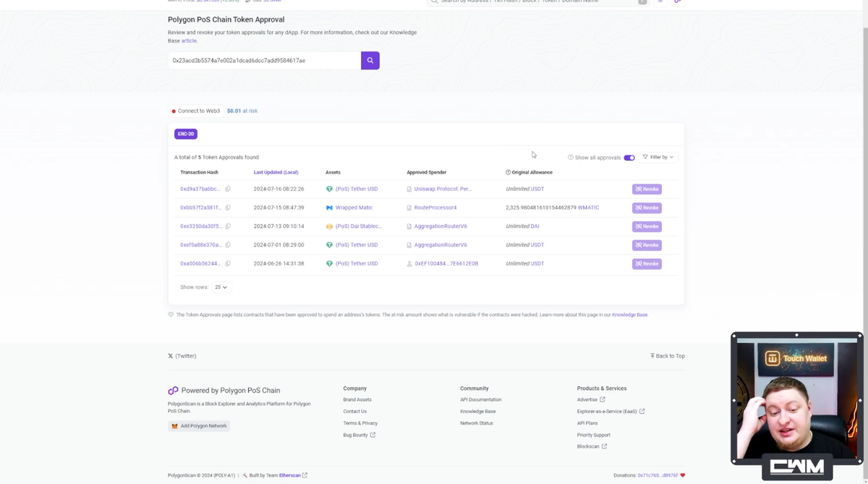Select the ERC-20 tab
Screen dimensions: 868x484
click(x=186, y=134)
